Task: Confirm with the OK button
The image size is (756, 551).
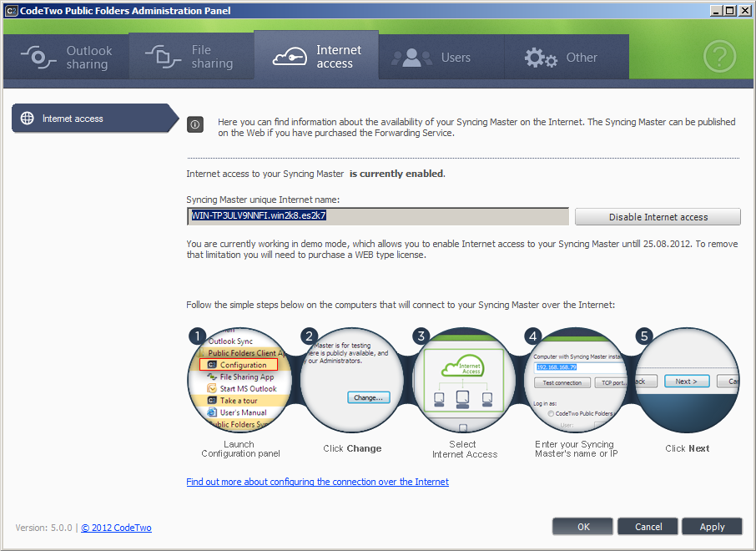Action: pyautogui.click(x=583, y=527)
